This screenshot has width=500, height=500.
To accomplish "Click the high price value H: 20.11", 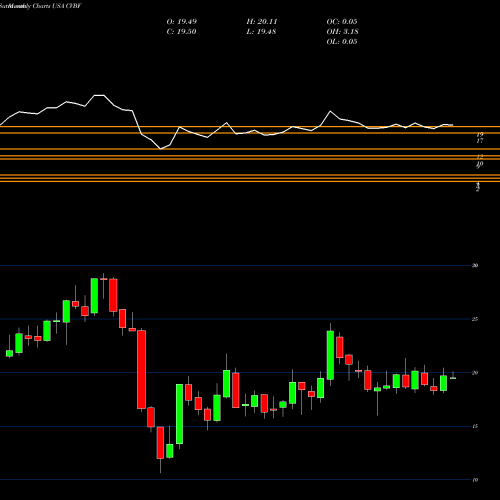I will click(x=262, y=22).
